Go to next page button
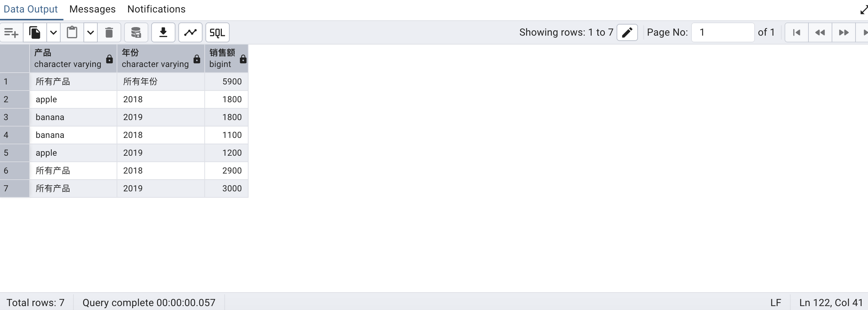 (x=843, y=33)
